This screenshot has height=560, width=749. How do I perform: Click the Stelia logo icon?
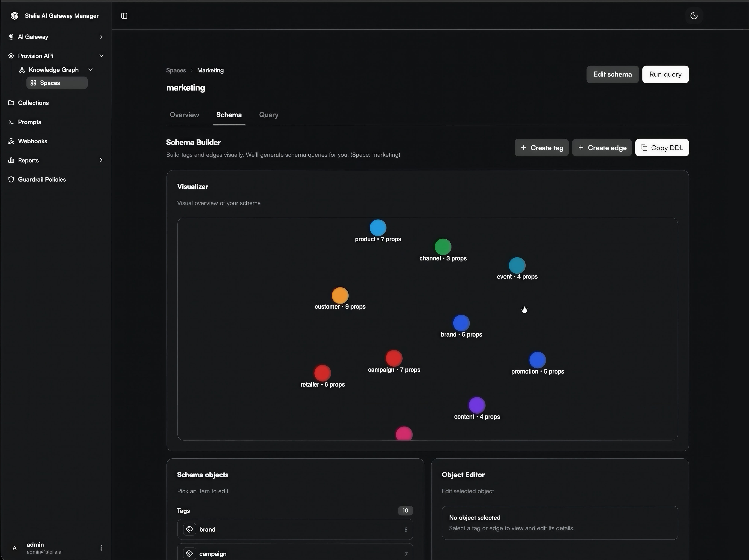pos(15,16)
